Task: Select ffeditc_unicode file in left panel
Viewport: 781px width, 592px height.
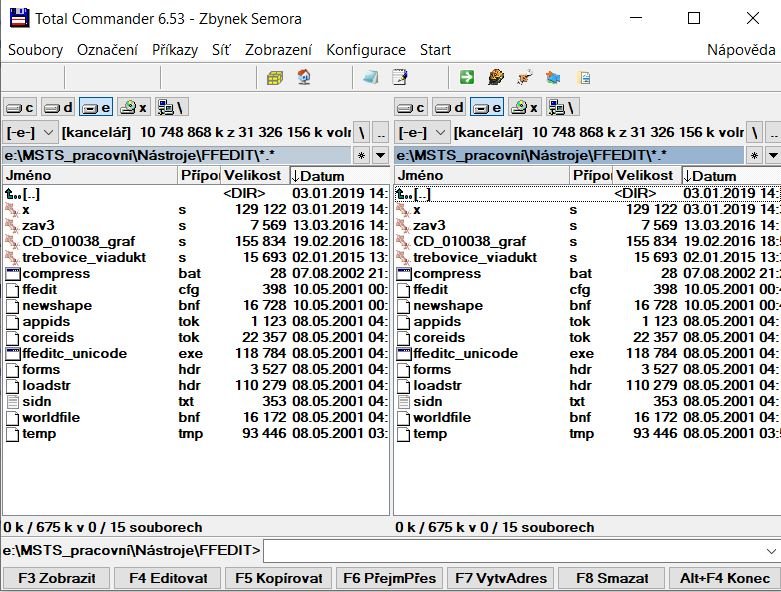Action: tap(74, 354)
